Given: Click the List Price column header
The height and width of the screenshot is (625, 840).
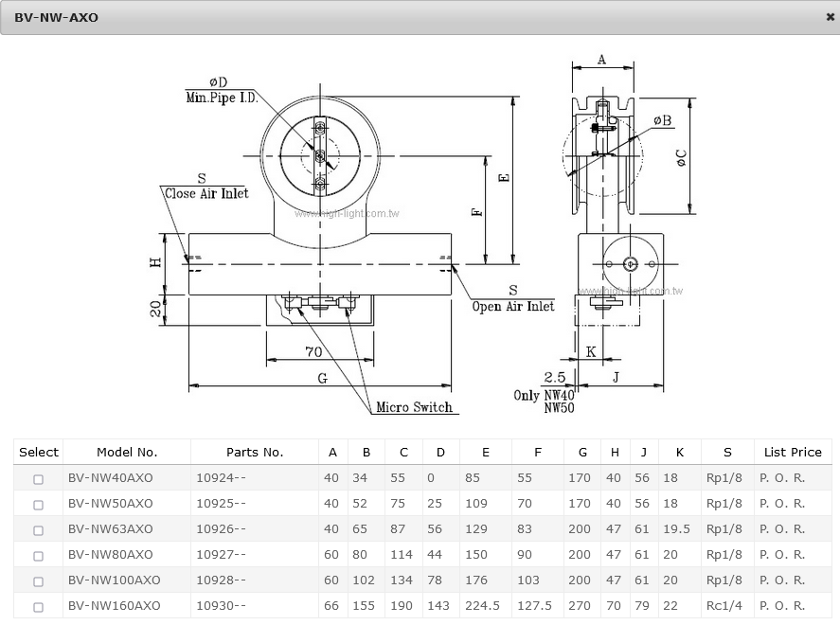Looking at the screenshot, I should coord(792,453).
